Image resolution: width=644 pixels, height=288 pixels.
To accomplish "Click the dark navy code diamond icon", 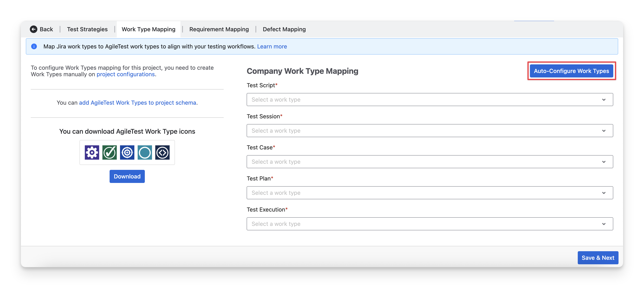I will tap(162, 152).
